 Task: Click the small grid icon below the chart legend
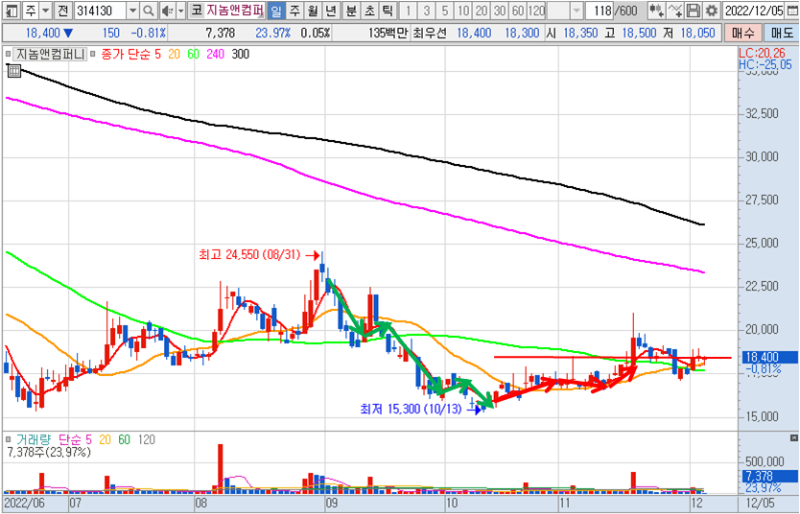14,71
